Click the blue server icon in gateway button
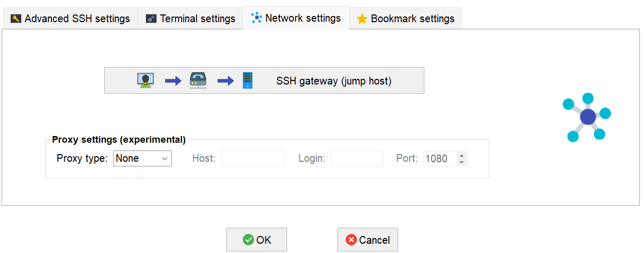The image size is (644, 253). (248, 80)
